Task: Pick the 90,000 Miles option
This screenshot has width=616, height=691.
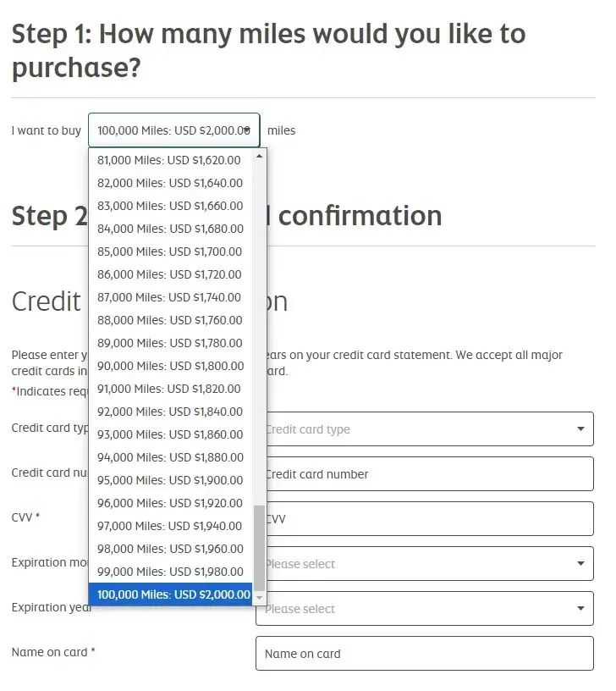Action: pos(169,366)
